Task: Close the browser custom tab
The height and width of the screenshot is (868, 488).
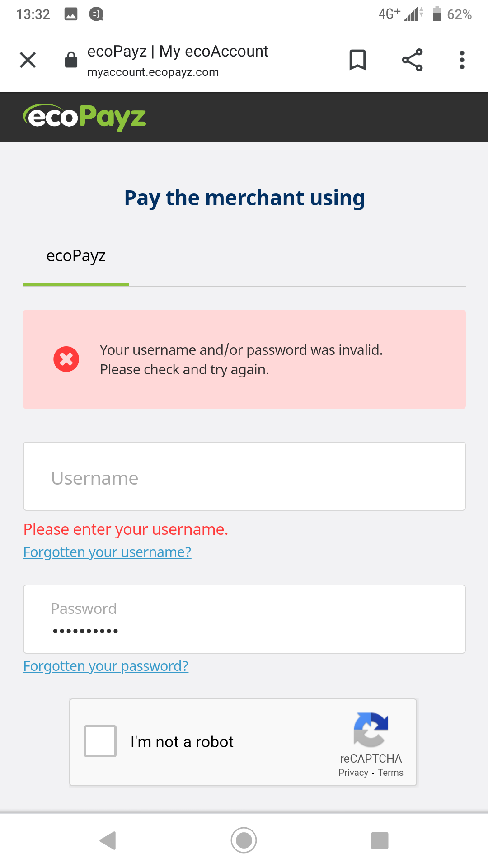Action: pyautogui.click(x=28, y=60)
